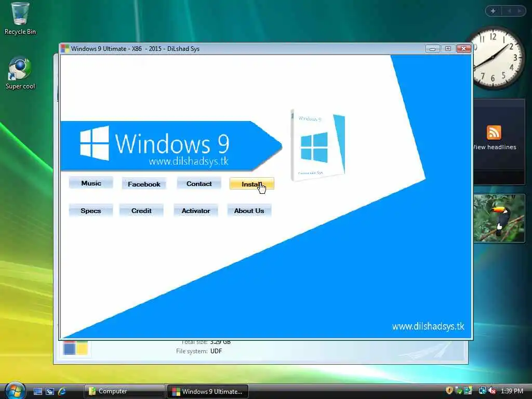
Task: Select the Super cool desktop shortcut
Action: click(x=20, y=73)
